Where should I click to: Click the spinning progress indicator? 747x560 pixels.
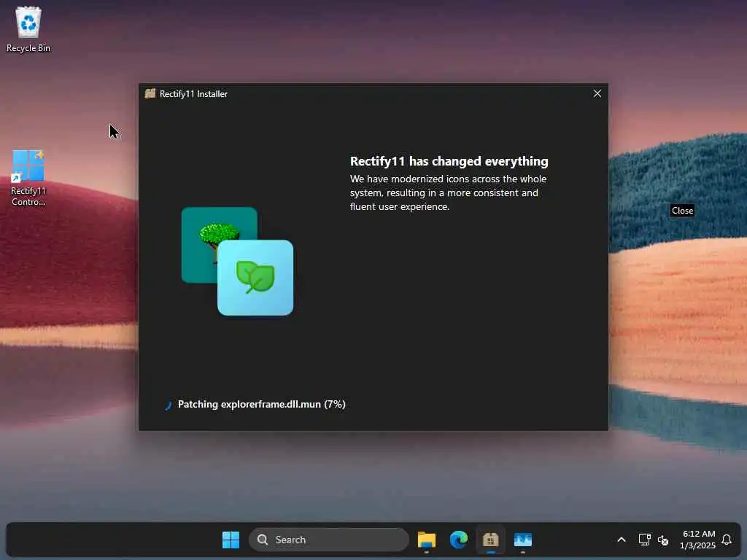[x=168, y=405]
